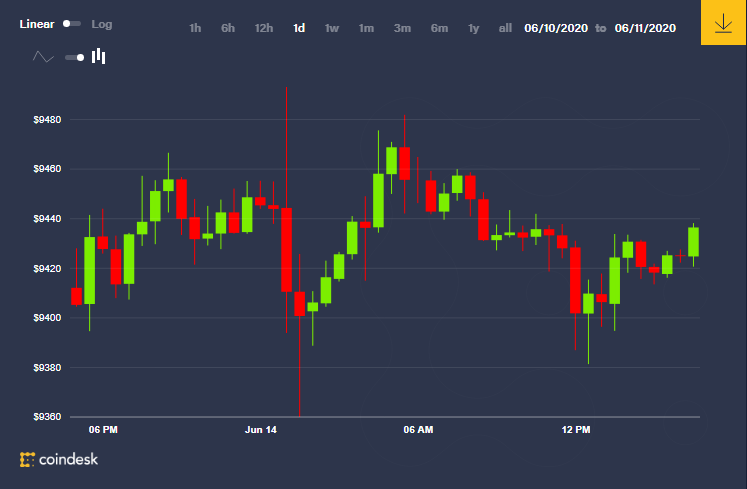Open the 06/10/2020 start date field
Viewport: 747px width, 489px height.
click(556, 28)
